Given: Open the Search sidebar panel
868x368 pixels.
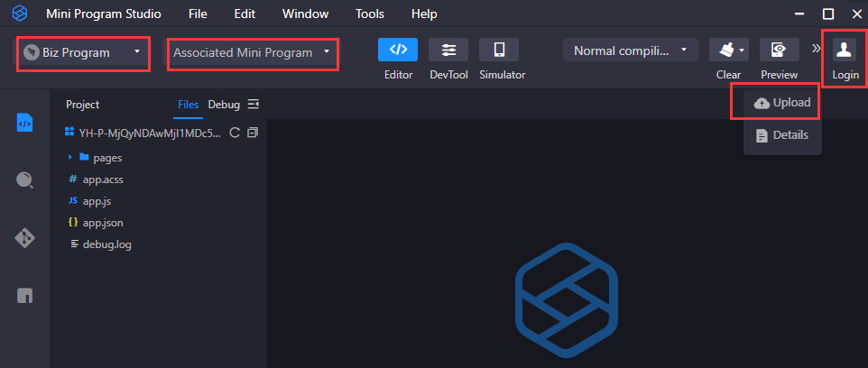Looking at the screenshot, I should click(25, 179).
